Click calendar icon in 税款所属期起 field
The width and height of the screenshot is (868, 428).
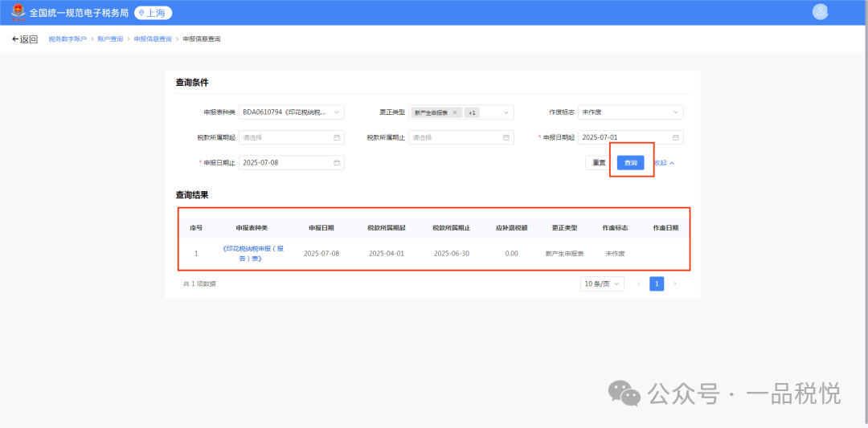(337, 137)
